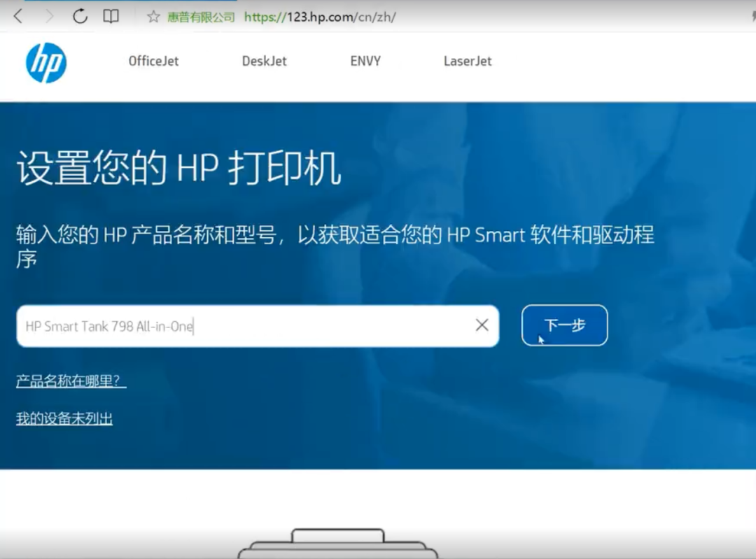
Task: Click the blue hero banner heading
Action: (x=178, y=167)
